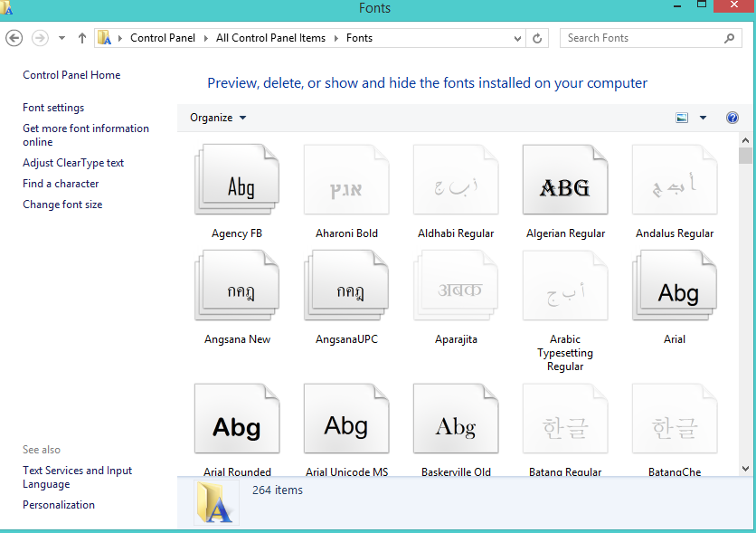
Task: Select the Algerian Regular font icon
Action: 565,179
